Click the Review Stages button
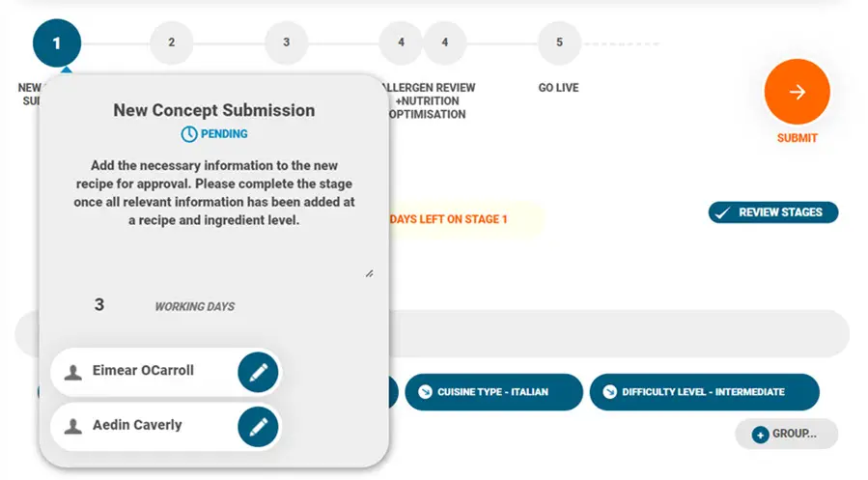This screenshot has height=480, width=868. pos(773,212)
